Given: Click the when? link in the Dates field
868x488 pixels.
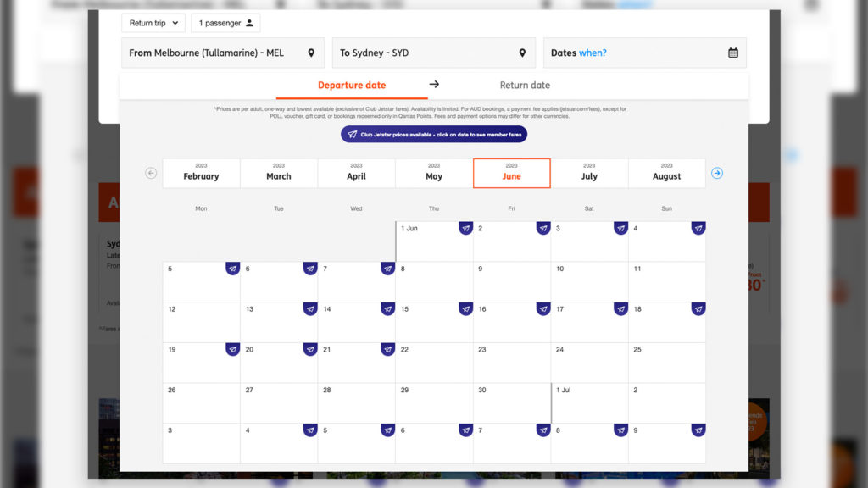Looking at the screenshot, I should pyautogui.click(x=592, y=53).
